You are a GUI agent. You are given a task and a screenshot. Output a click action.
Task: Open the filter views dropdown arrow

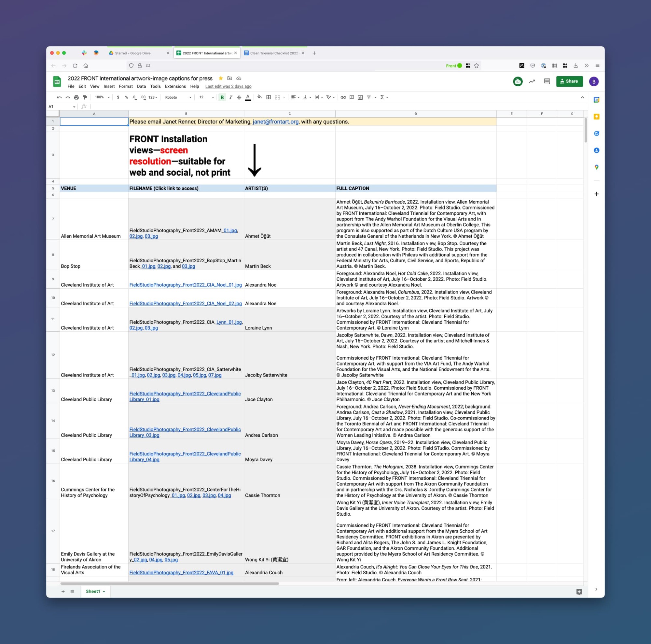coord(375,97)
